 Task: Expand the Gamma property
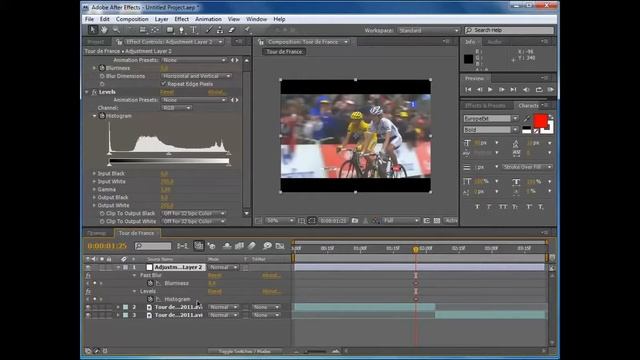click(94, 189)
